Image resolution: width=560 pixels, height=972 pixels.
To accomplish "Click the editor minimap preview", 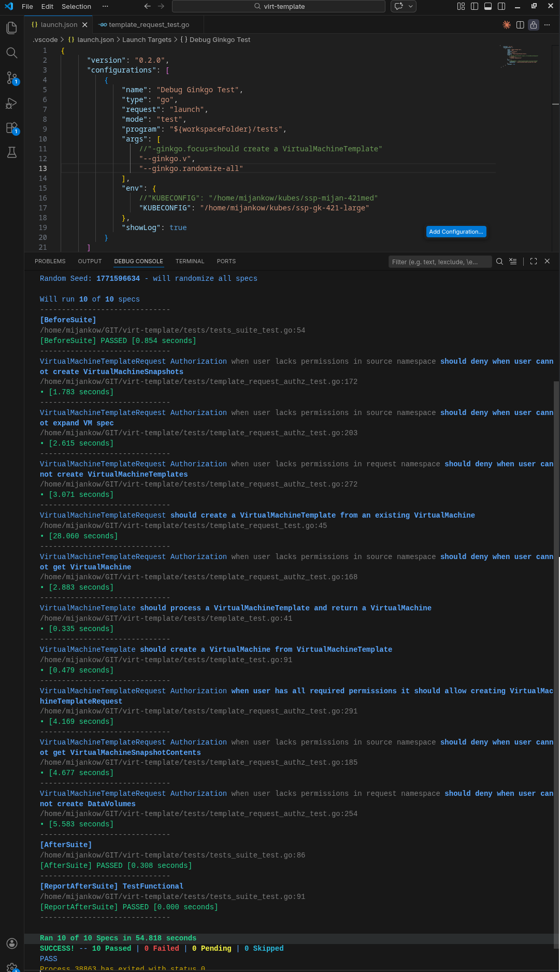I will (x=520, y=56).
